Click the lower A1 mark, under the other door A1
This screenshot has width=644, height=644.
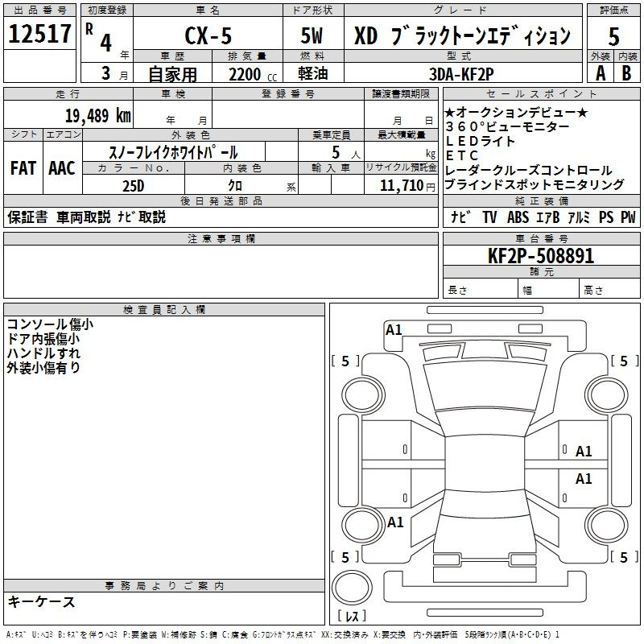[584, 478]
